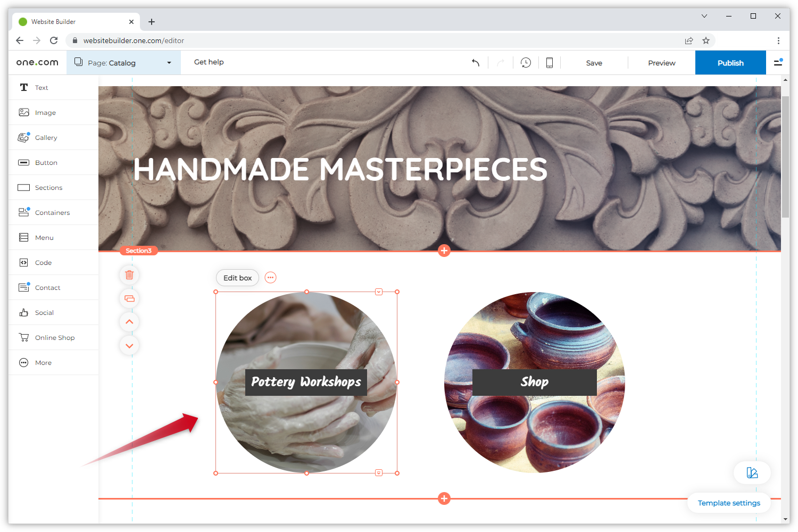Click the template design icon above Template settings
The width and height of the screenshot is (798, 532).
752,472
